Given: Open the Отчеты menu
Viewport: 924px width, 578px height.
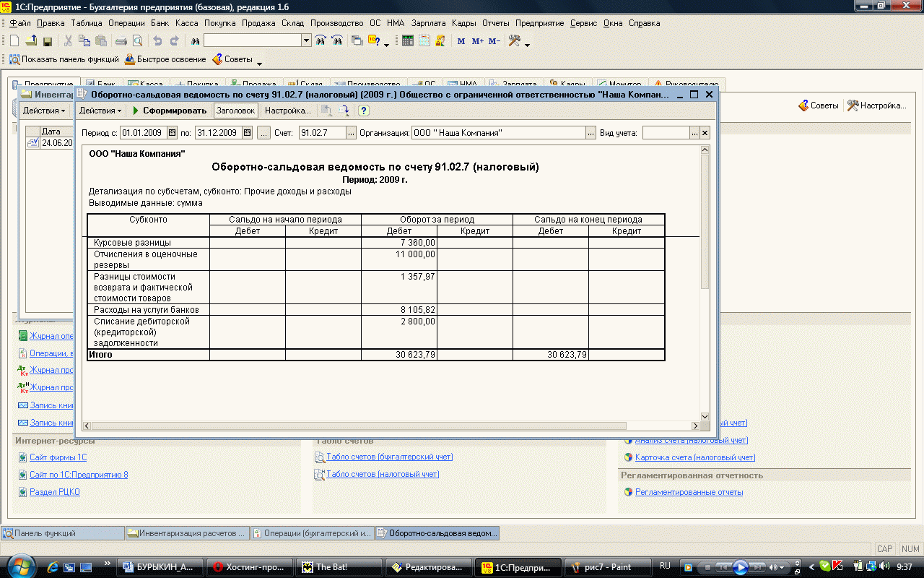Looking at the screenshot, I should [496, 23].
